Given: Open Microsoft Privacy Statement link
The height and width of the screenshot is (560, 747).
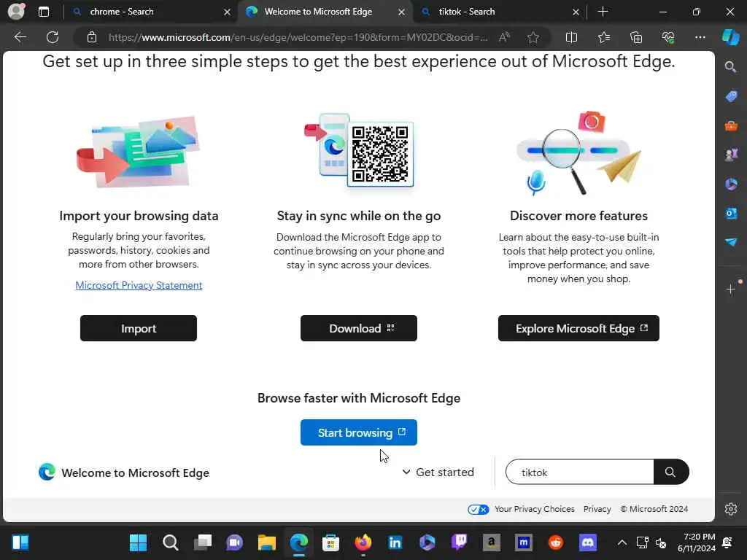Looking at the screenshot, I should click(x=139, y=285).
